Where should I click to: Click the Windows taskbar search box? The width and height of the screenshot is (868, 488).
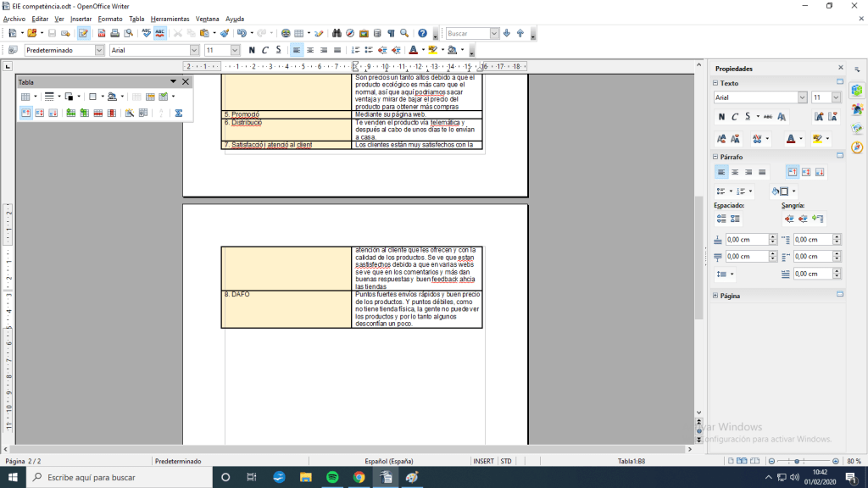[119, 477]
